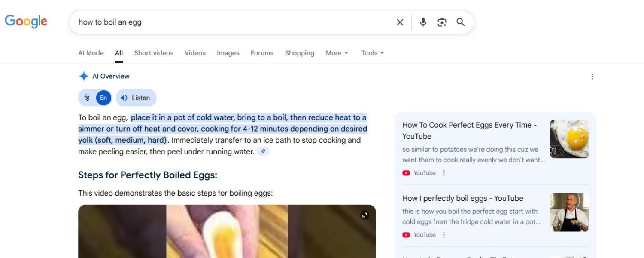Keep English selected in the language toggle
644x258 pixels.
pyautogui.click(x=103, y=98)
